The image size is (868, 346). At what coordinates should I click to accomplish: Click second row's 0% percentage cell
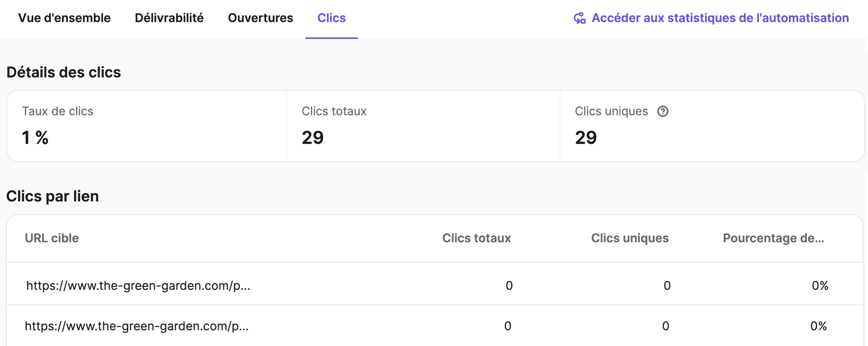(819, 326)
